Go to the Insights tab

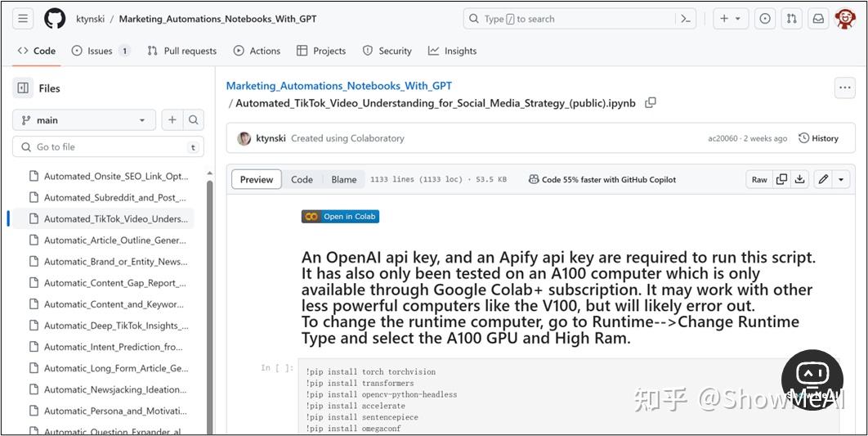click(x=452, y=51)
